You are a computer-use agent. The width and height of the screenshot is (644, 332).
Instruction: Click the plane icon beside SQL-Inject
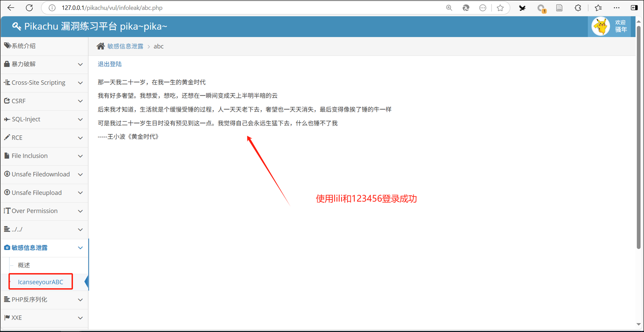click(x=7, y=119)
